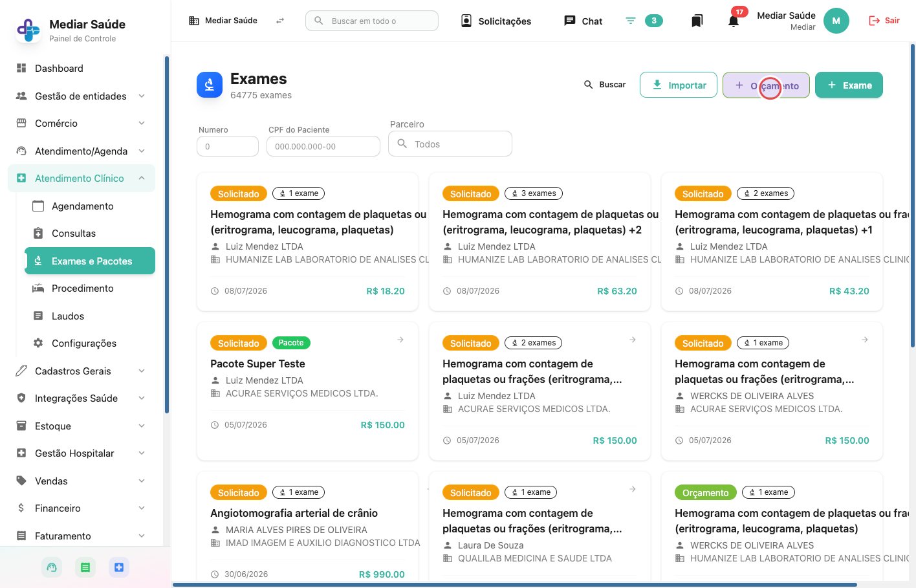Expand the Financeiro menu chevron
Viewport: 916px width, 588px height.
pos(142,508)
